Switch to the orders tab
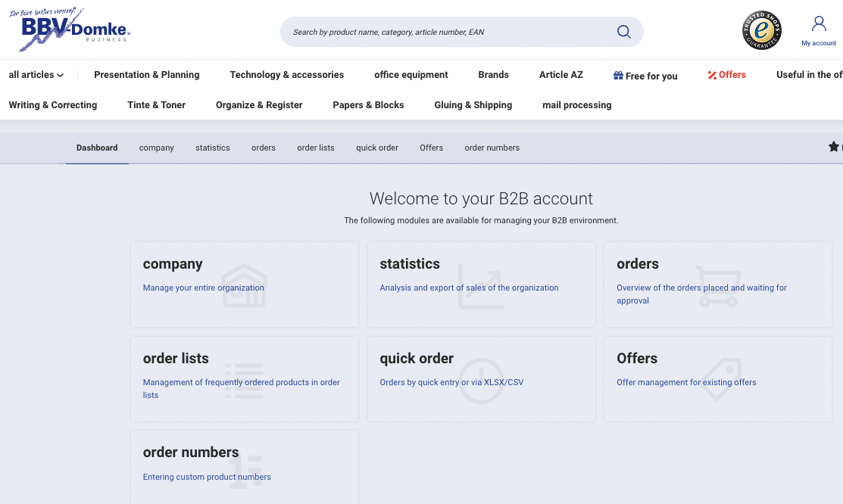 tap(264, 148)
